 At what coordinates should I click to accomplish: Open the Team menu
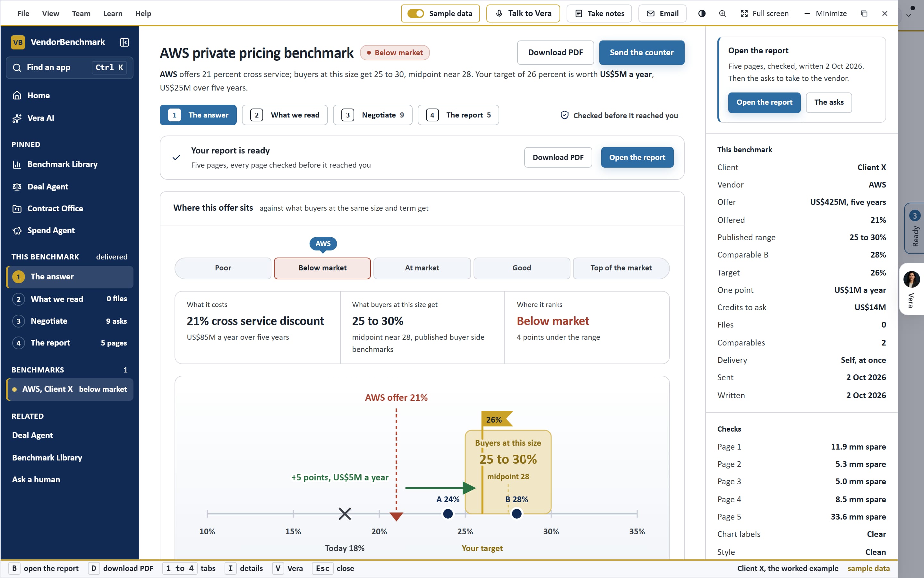click(81, 13)
